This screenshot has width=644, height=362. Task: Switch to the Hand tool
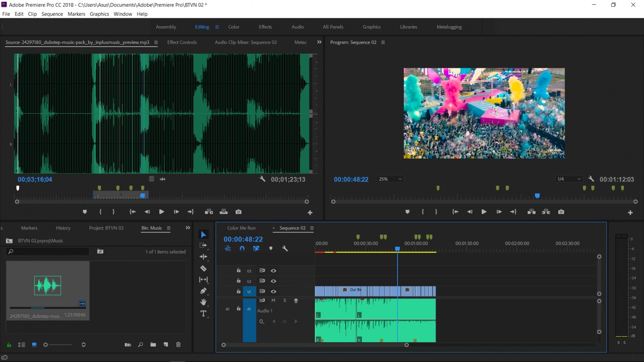point(204,302)
